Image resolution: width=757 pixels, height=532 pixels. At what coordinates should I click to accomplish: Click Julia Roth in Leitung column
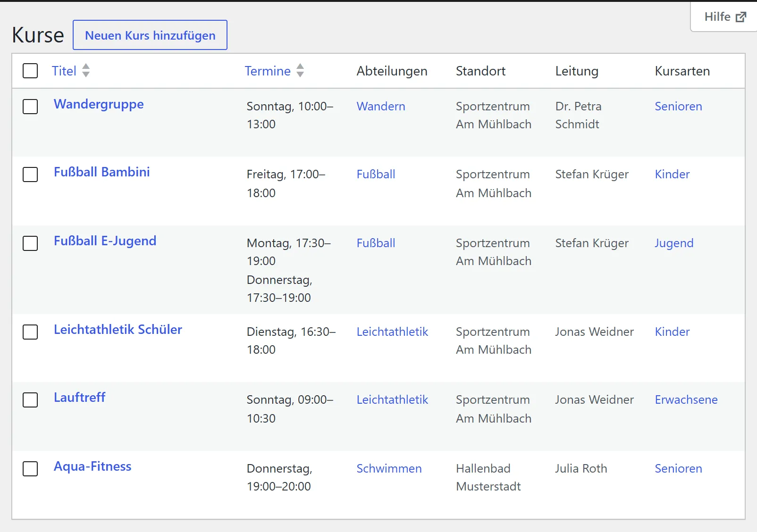pos(581,469)
